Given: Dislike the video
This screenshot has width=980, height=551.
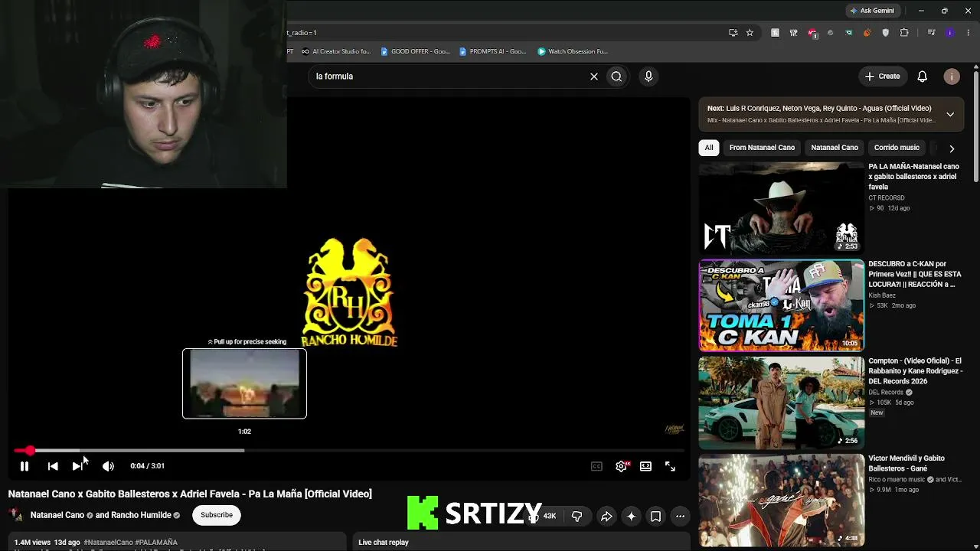Looking at the screenshot, I should click(x=577, y=517).
